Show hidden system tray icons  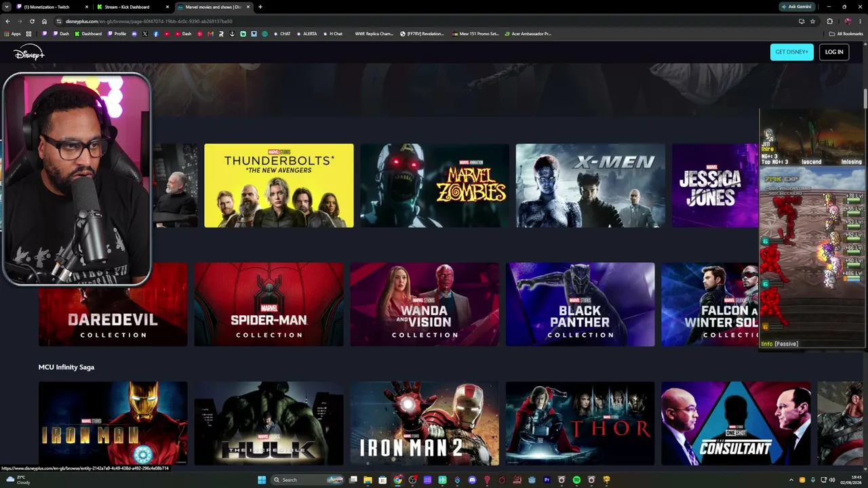click(x=791, y=480)
